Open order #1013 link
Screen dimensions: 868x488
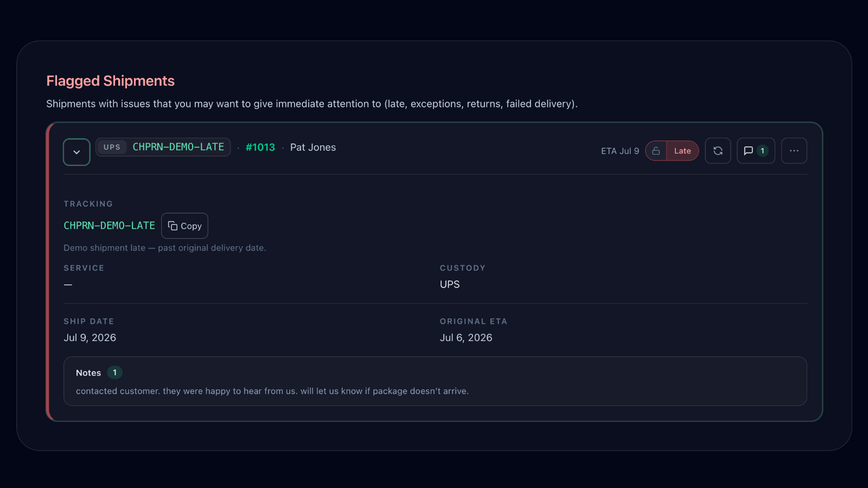tap(260, 147)
